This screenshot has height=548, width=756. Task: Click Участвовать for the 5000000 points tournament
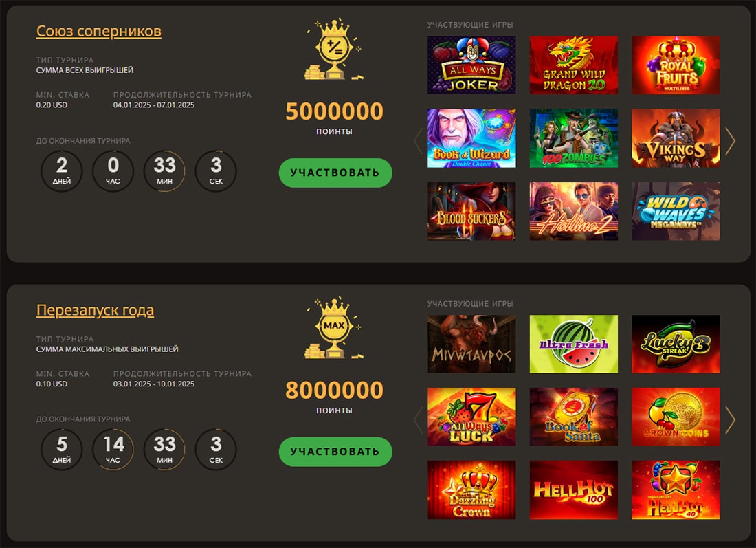pos(335,173)
